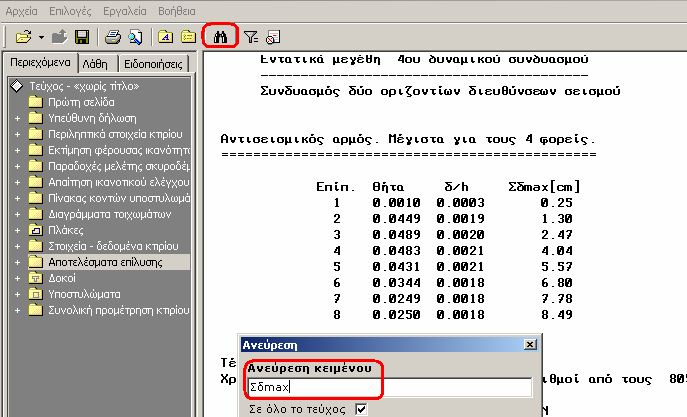Open the Εργαλεία menu

[125, 11]
